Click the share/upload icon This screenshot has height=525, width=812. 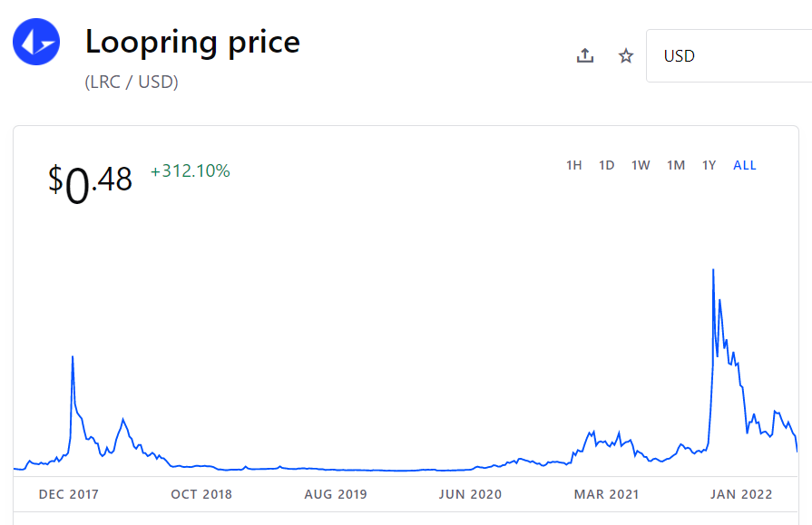point(585,56)
